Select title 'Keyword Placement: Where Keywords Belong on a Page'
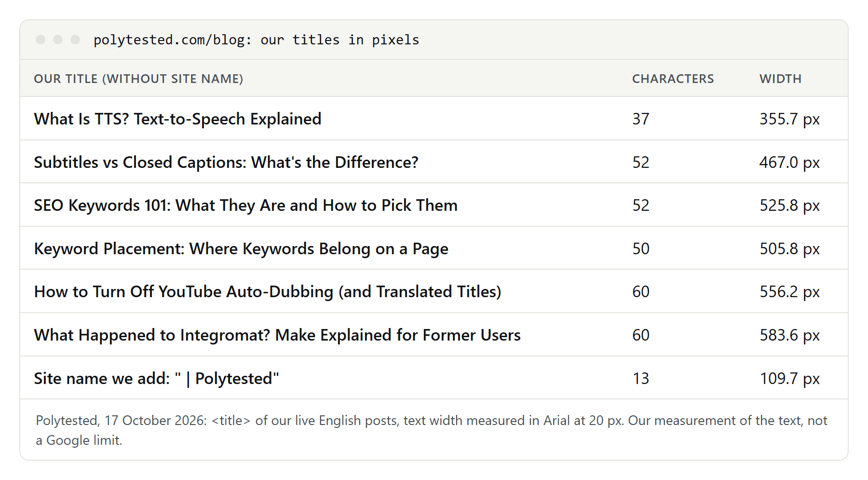Screen dimensions: 868x480 (241, 249)
